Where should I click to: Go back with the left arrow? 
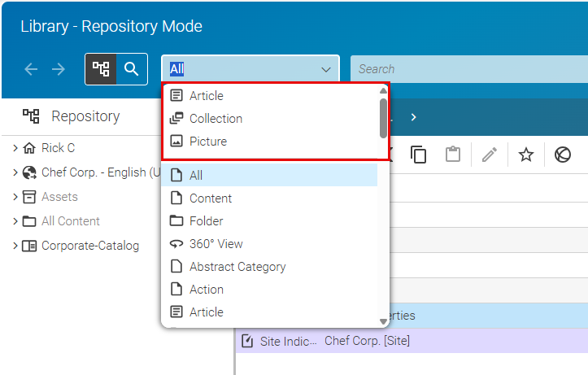coord(31,69)
